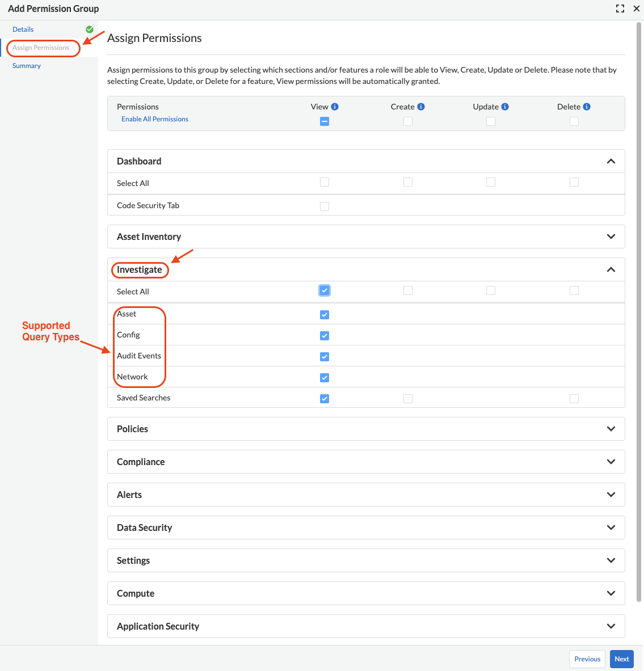Expand the Data Security section
The height and width of the screenshot is (671, 644).
[x=611, y=527]
